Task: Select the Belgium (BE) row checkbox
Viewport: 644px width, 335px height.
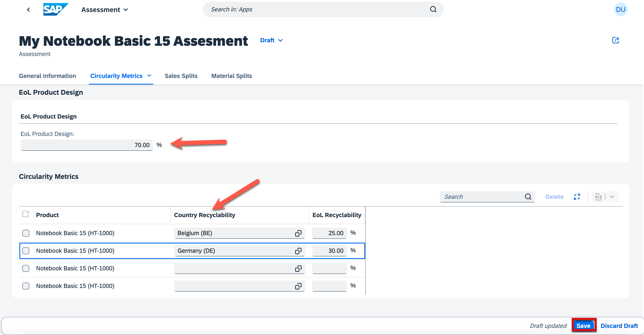Action: tap(26, 233)
